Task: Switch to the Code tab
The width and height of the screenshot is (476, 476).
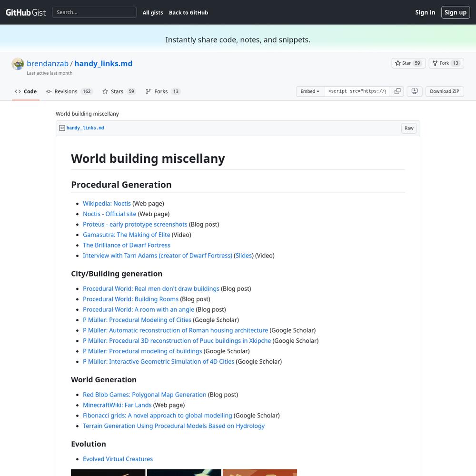Action: pyautogui.click(x=26, y=91)
